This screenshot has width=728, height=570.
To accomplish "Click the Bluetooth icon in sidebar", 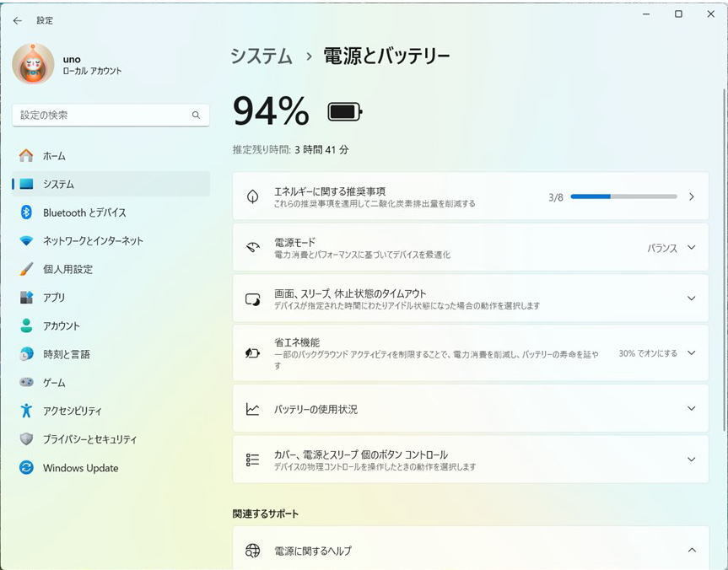I will tap(26, 212).
